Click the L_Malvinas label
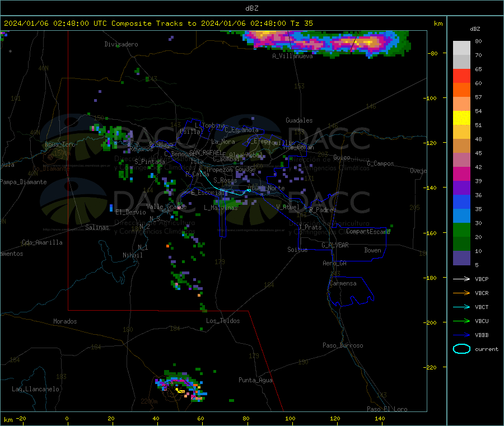The image size is (504, 426). coord(221,208)
